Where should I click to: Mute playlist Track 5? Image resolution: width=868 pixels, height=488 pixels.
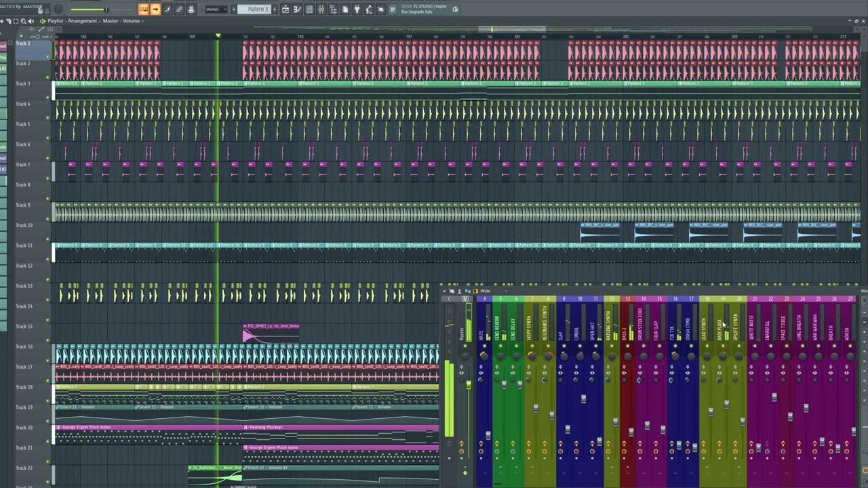[47, 138]
